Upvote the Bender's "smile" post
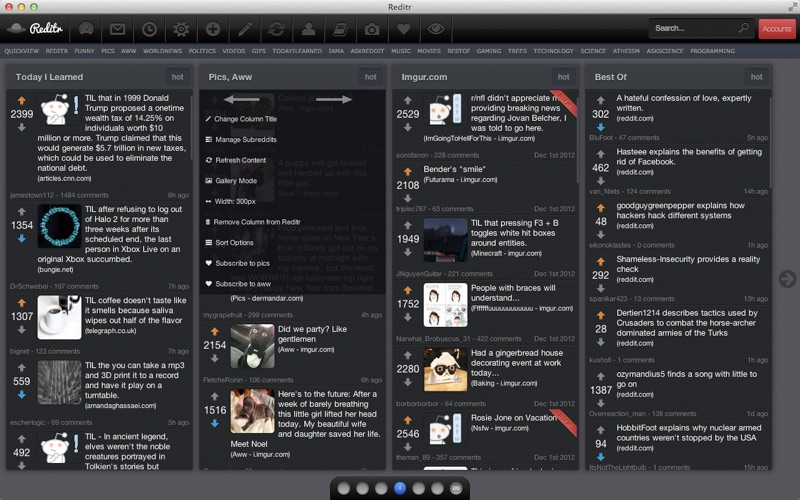Viewport: 800px width, 500px height. [x=408, y=171]
